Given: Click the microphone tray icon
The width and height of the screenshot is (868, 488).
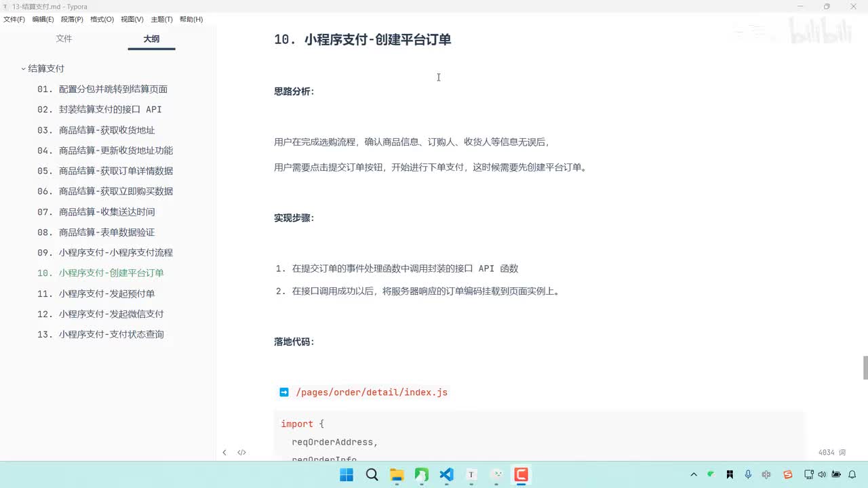Looking at the screenshot, I should (x=748, y=474).
